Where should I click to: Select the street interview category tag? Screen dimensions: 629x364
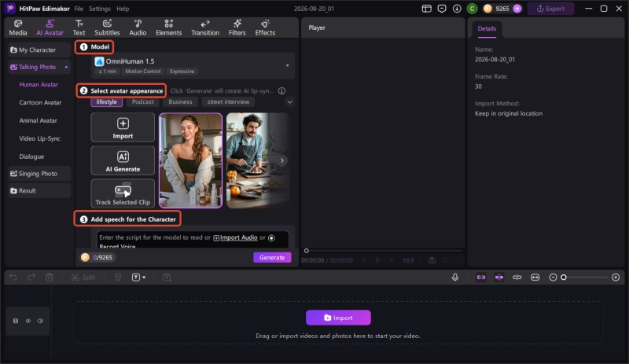click(x=228, y=102)
